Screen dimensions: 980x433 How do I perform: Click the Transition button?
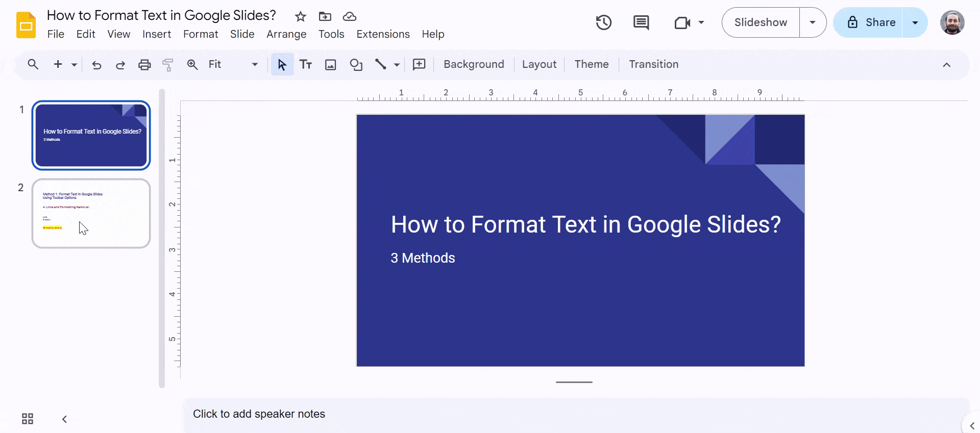tap(653, 64)
